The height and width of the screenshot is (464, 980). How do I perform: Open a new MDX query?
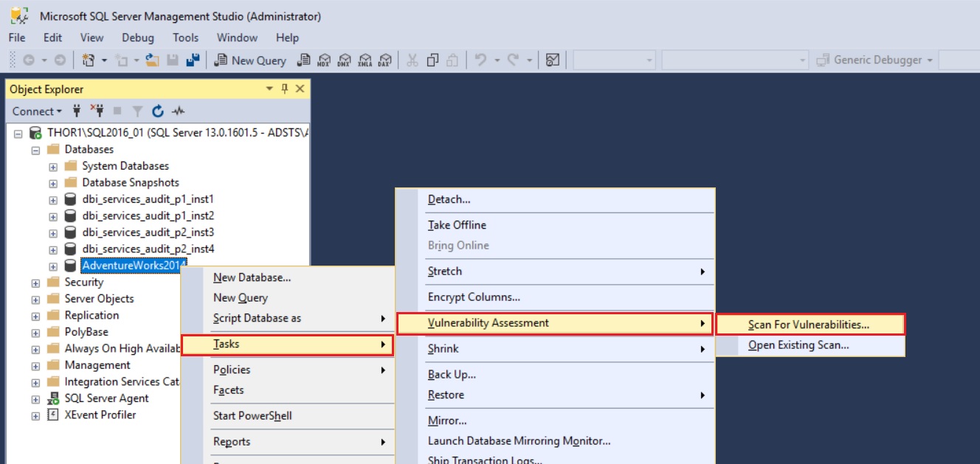pyautogui.click(x=324, y=60)
